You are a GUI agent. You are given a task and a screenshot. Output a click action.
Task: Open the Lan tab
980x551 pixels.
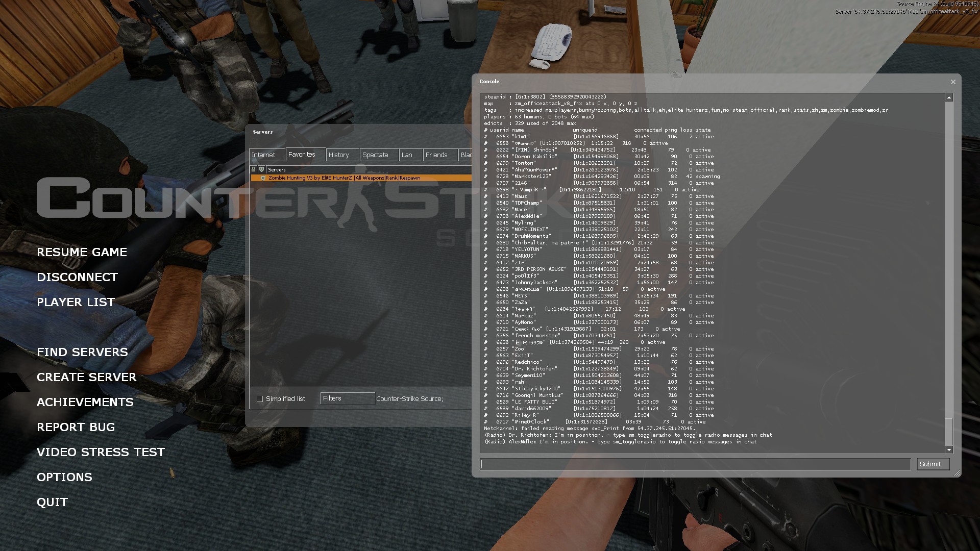[x=411, y=155]
